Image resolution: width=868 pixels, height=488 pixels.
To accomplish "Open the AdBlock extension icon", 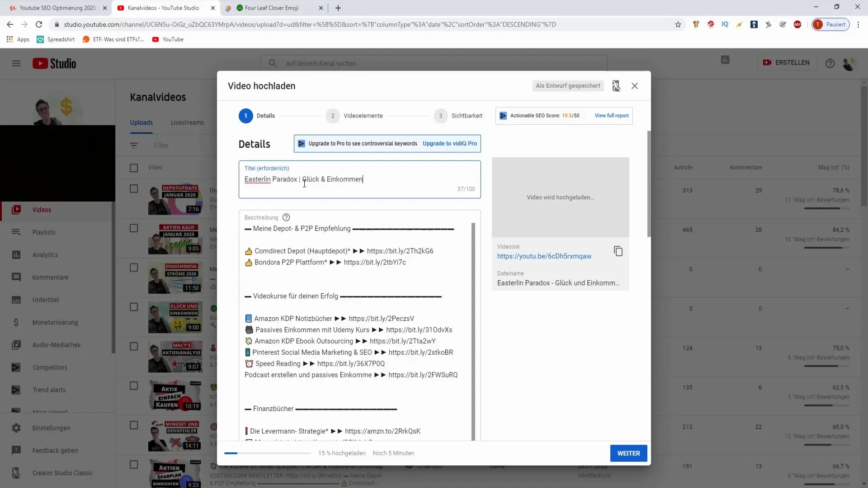I will coord(797,24).
